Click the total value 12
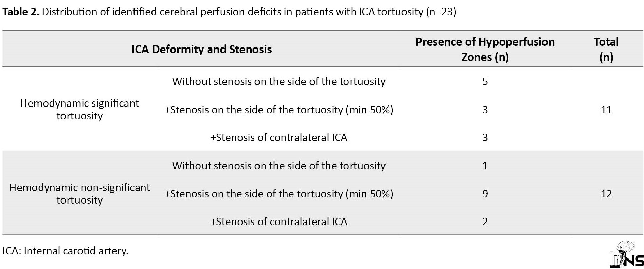This screenshot has width=644, height=269. coord(606,194)
